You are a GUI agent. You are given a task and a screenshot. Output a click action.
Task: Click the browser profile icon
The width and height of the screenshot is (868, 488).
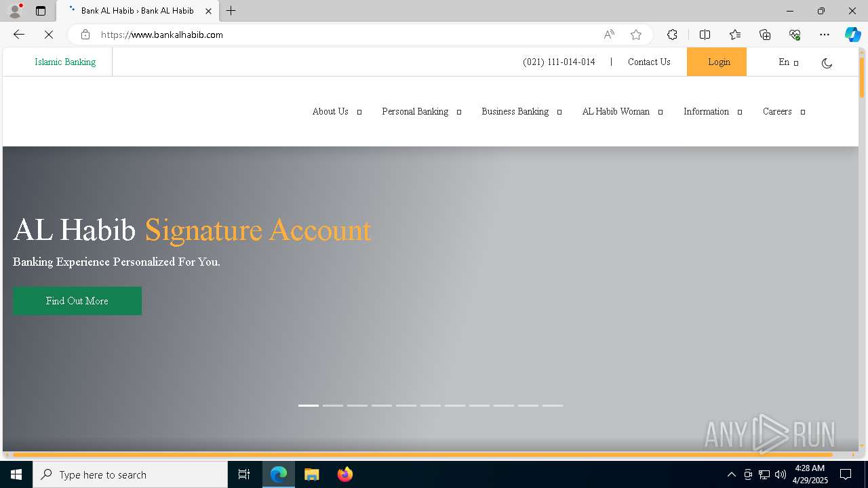tap(14, 11)
